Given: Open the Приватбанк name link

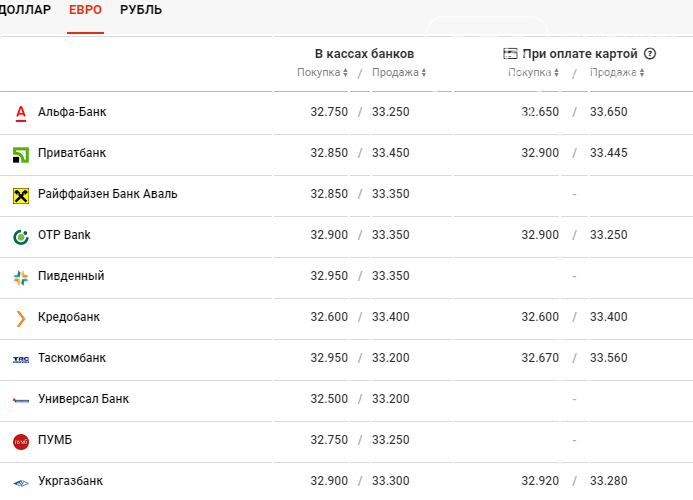Looking at the screenshot, I should 72,153.
